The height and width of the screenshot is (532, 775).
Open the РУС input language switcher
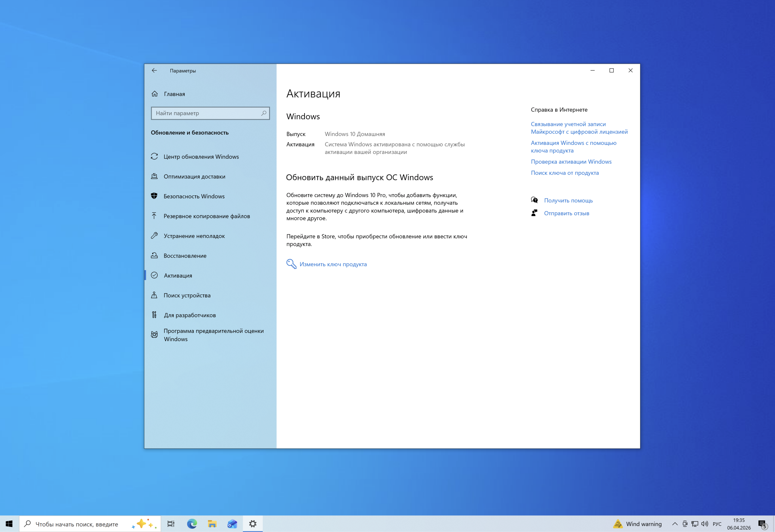click(x=717, y=524)
